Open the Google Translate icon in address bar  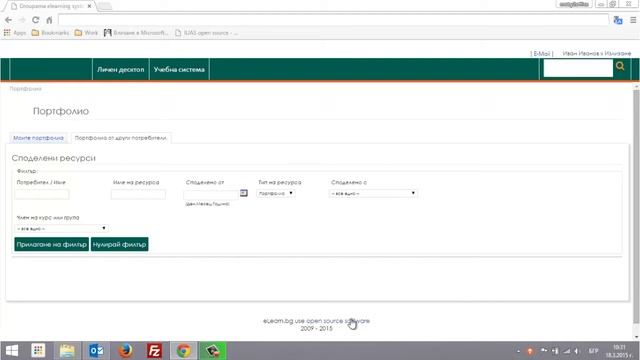(618, 20)
